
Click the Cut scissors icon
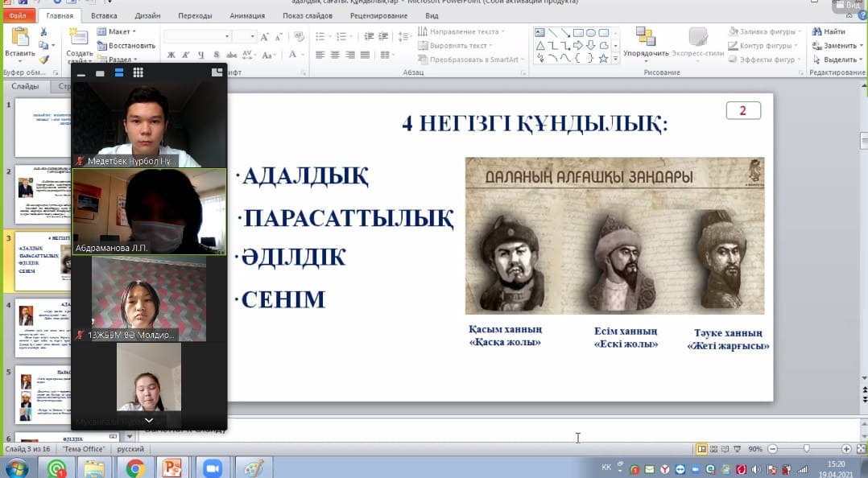[x=44, y=32]
